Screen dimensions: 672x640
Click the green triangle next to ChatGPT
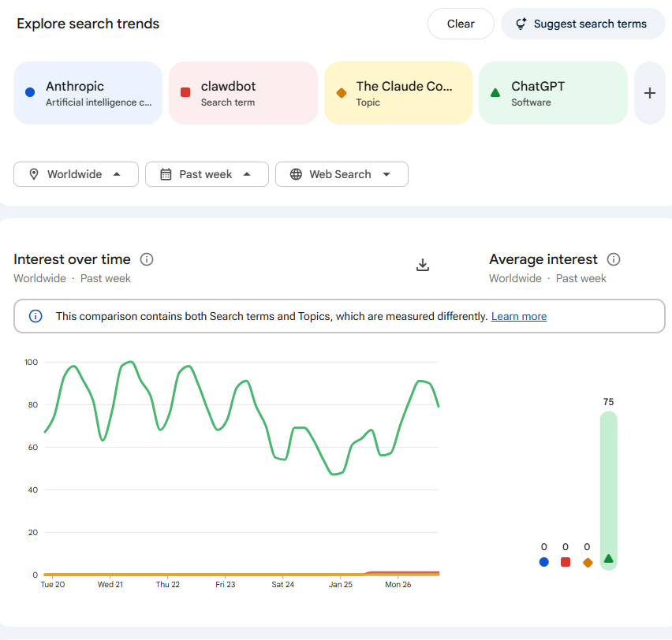point(495,92)
